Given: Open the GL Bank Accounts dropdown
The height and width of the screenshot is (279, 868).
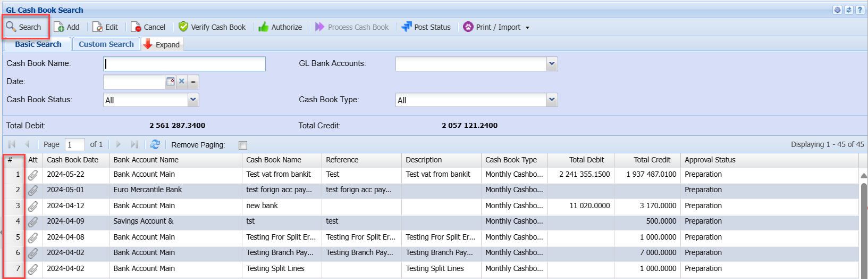Looking at the screenshot, I should [x=552, y=64].
